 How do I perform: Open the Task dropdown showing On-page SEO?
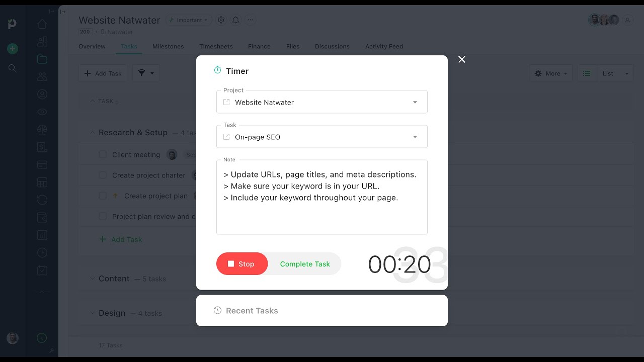[x=322, y=137]
